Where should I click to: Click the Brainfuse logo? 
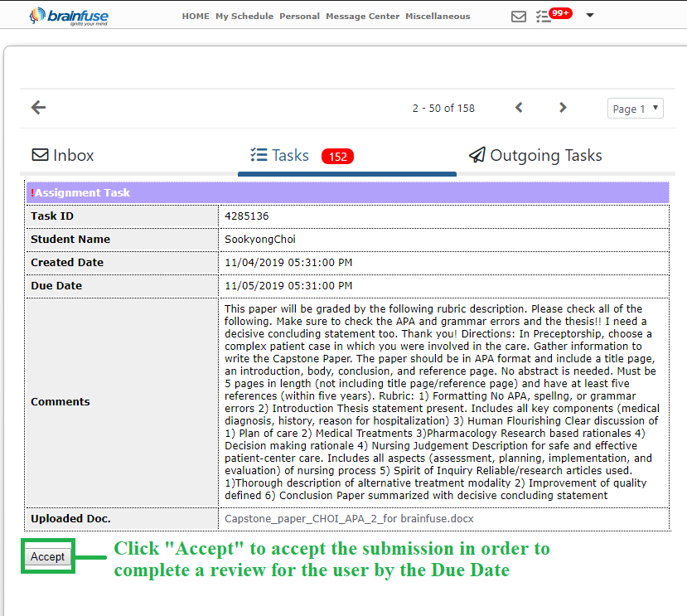[68, 16]
